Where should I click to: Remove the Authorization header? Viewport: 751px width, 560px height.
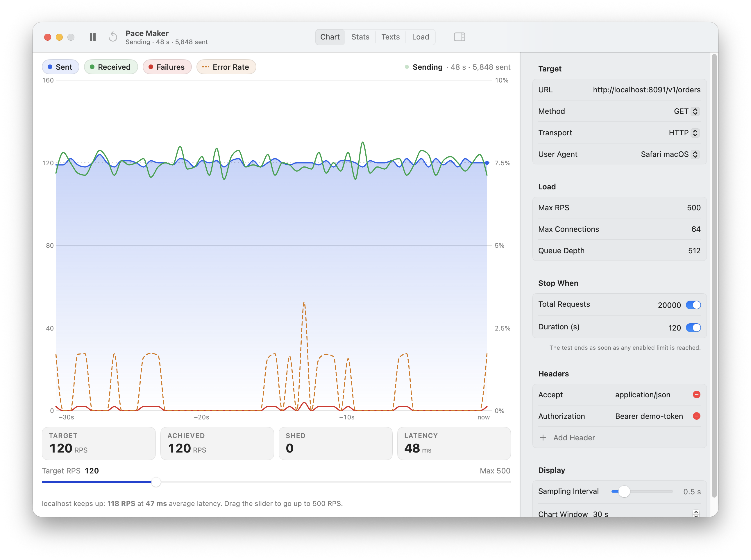(x=696, y=416)
